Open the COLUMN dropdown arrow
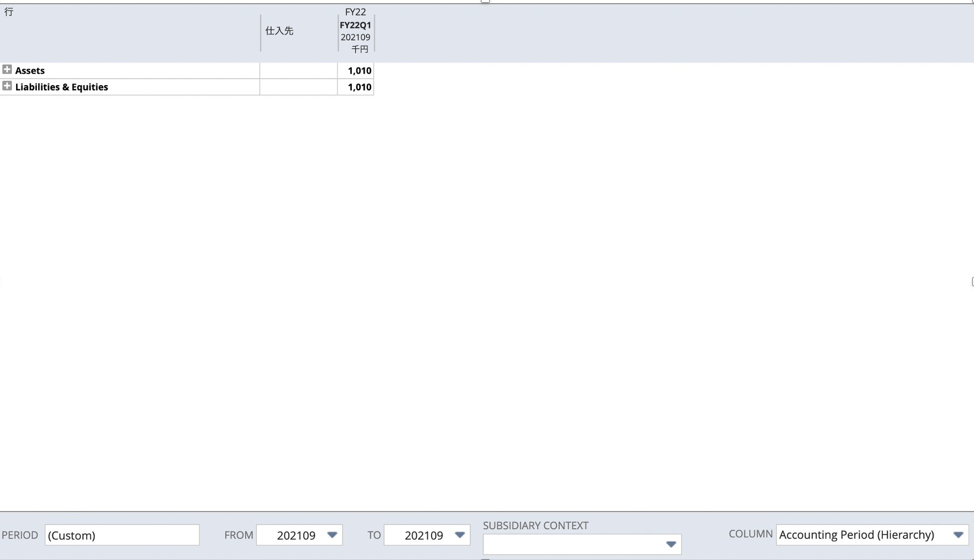 (x=958, y=535)
